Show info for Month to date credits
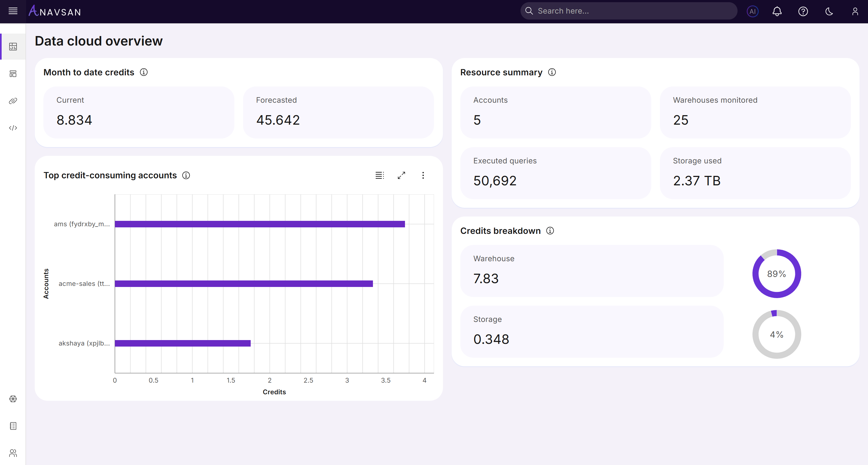 [x=143, y=72]
